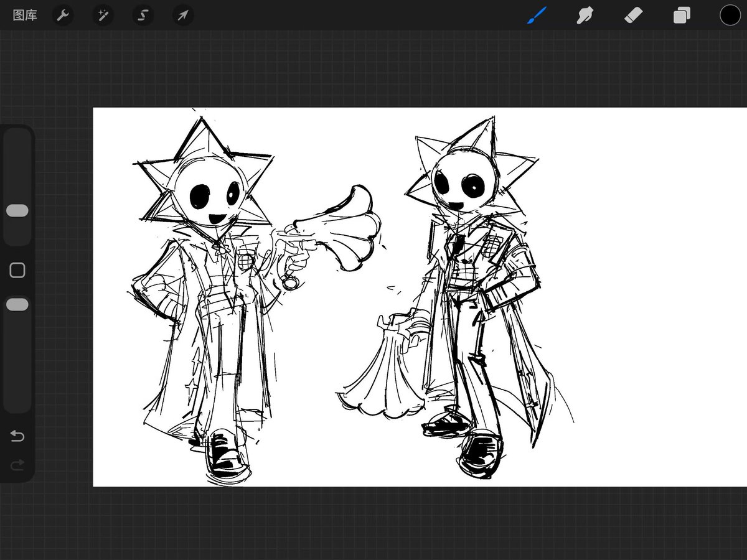Screen dimensions: 747x560
Task: Redo with the redo arrow in sidebar
Action: (x=17, y=464)
